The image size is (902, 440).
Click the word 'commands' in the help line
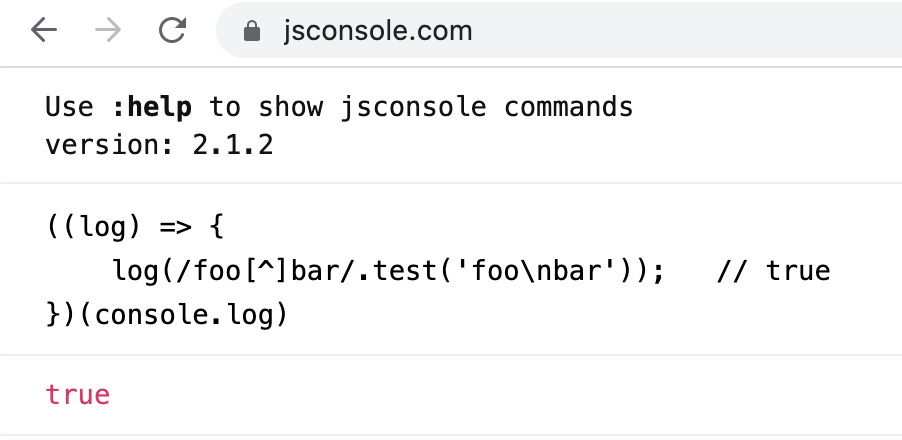(x=568, y=107)
